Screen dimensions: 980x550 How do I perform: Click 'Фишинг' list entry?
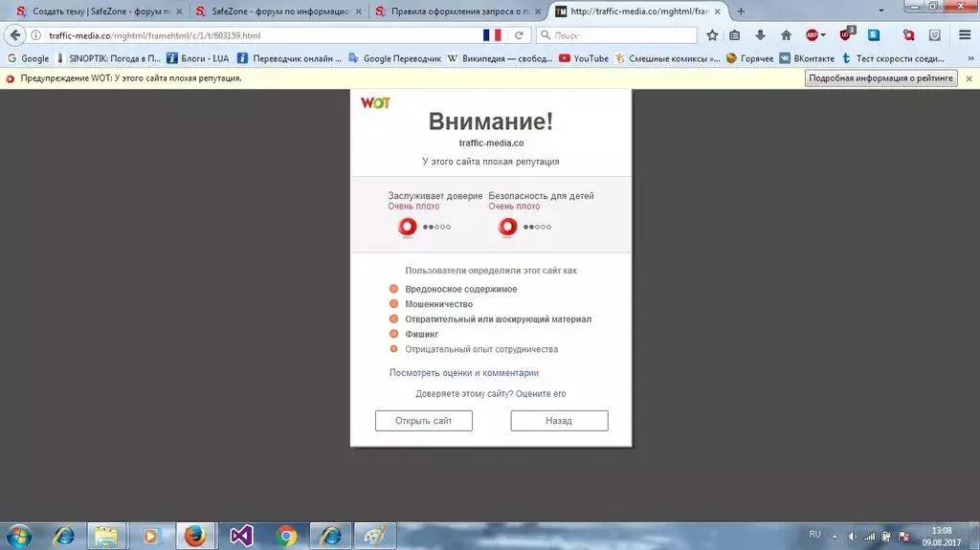click(x=422, y=334)
